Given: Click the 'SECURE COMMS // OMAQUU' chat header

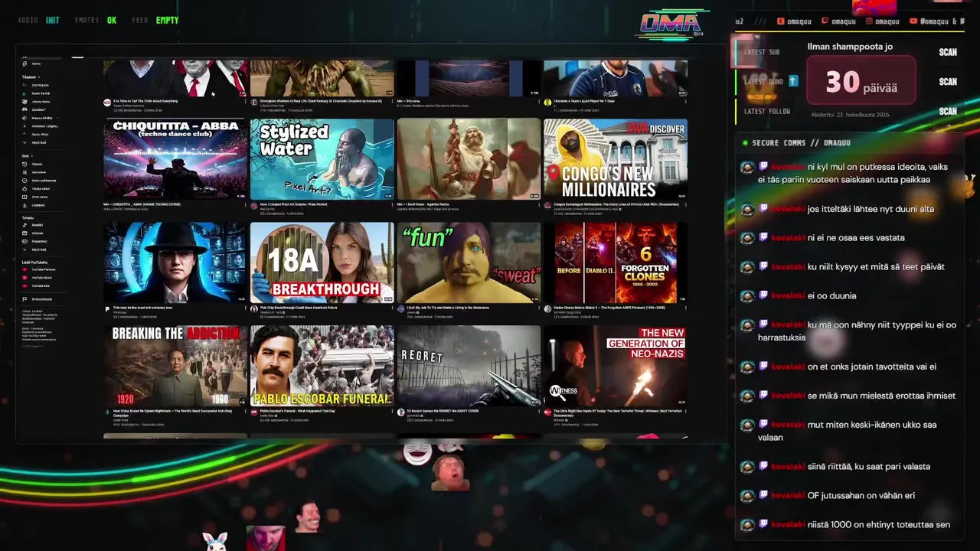Looking at the screenshot, I should (801, 142).
